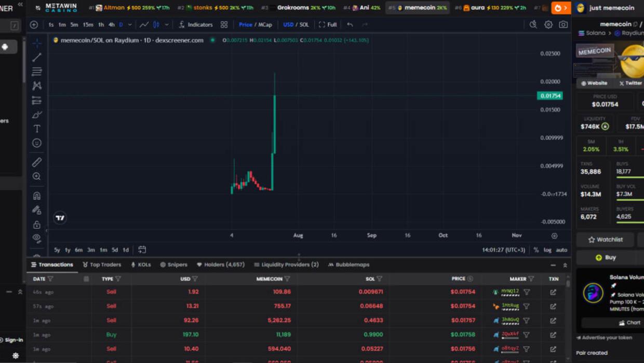
Task: Collapse the transactions panel with double chevron
Action: pyautogui.click(x=565, y=265)
